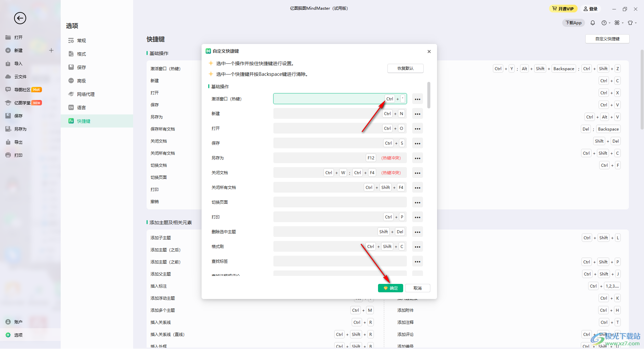Open the help question-mark dropdown

[606, 23]
